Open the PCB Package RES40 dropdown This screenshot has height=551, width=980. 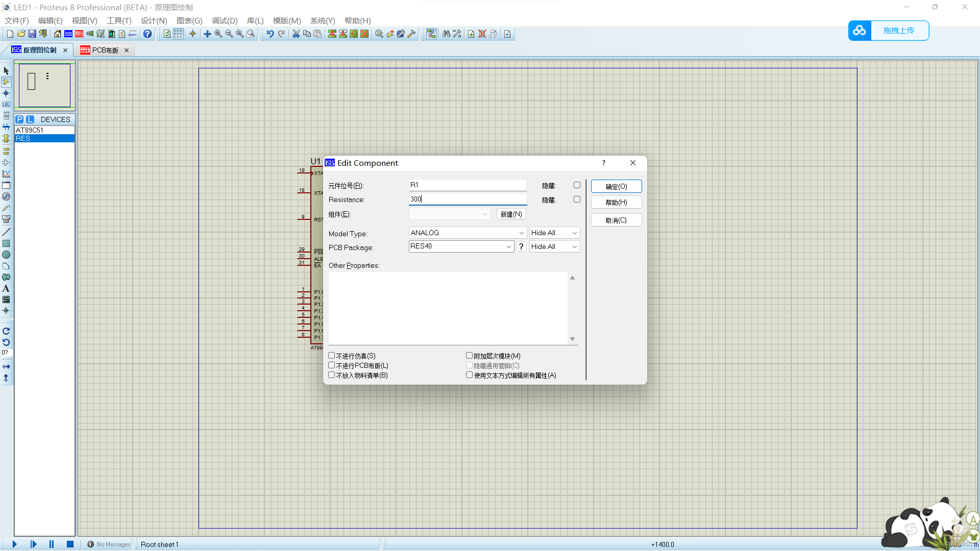tap(508, 246)
